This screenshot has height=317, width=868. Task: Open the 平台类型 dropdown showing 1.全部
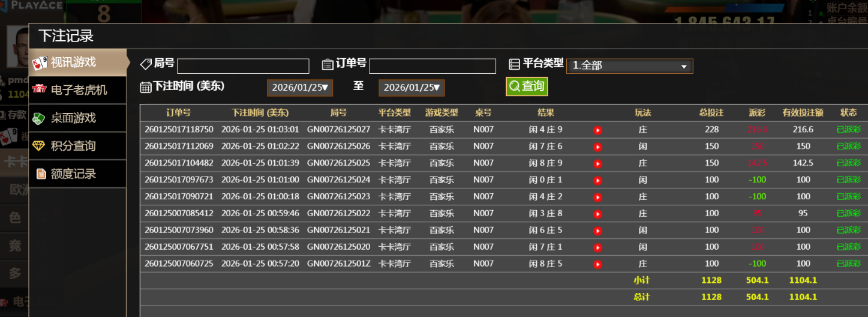click(x=629, y=66)
